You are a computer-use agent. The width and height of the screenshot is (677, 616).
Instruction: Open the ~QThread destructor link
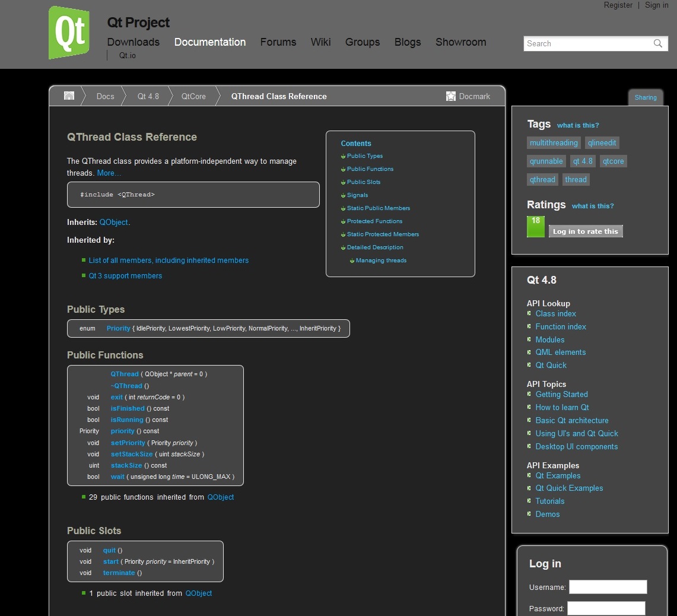(126, 386)
